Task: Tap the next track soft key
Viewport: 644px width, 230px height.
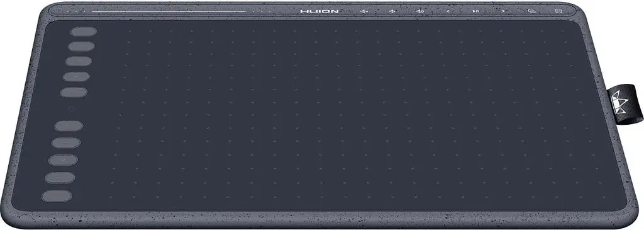Action: (x=503, y=11)
